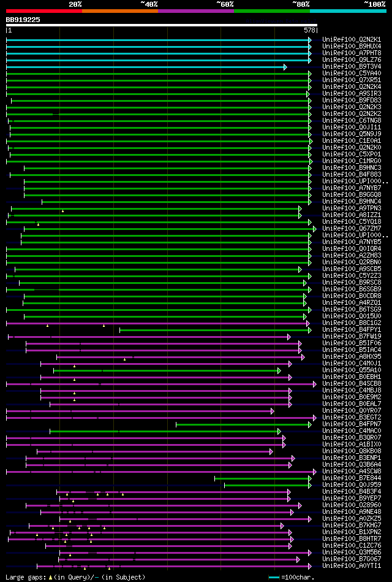Open hit UniRef100_B9HUX4
The width and height of the screenshot is (392, 582).
coord(352,47)
